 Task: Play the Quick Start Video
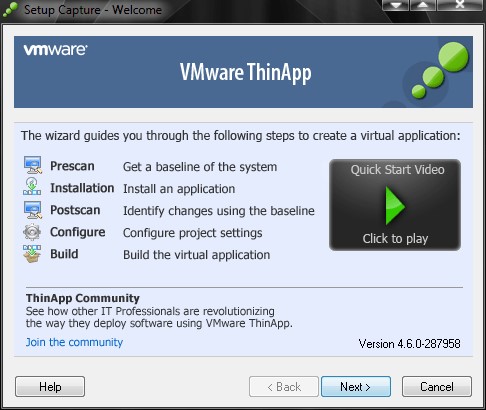(x=395, y=206)
